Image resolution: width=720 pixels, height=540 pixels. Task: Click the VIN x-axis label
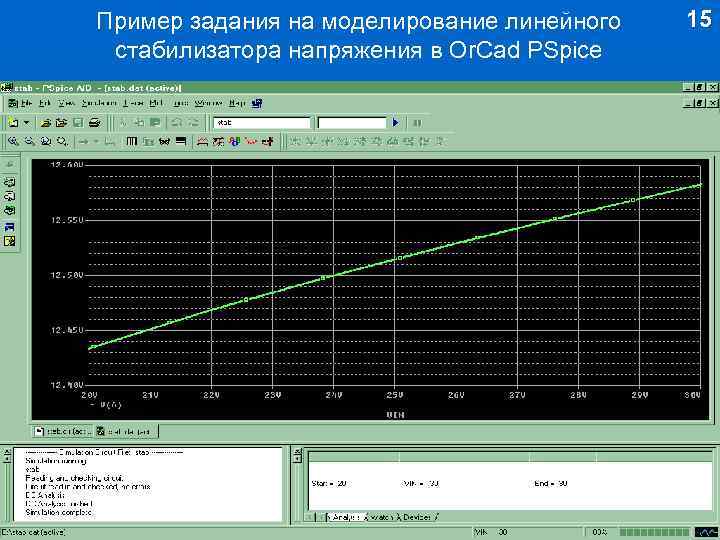pos(395,415)
